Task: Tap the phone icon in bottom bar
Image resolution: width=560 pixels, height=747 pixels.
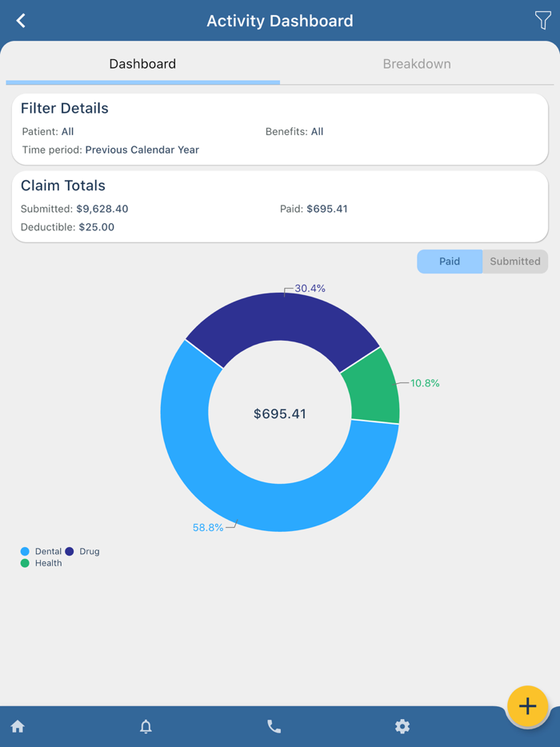Action: click(274, 726)
